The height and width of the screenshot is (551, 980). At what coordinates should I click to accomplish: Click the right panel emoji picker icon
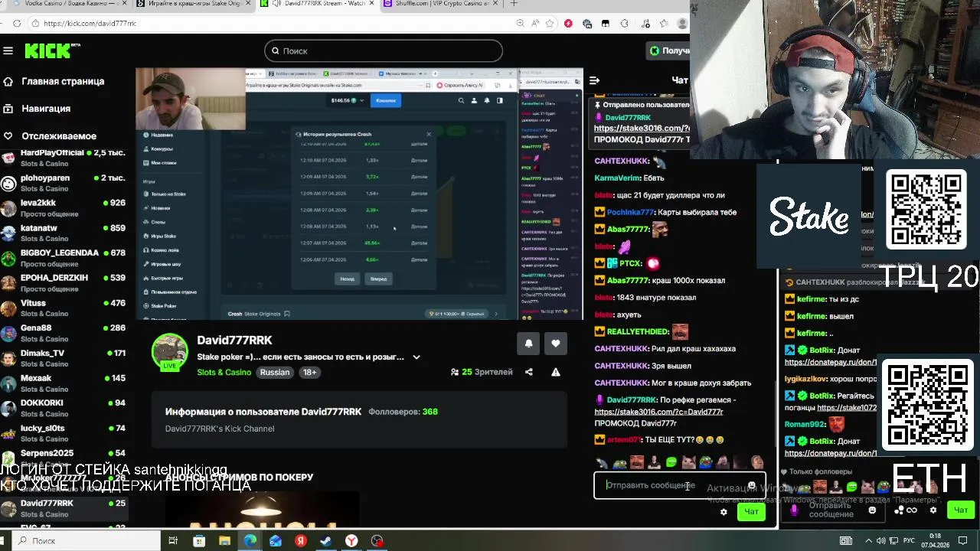tap(872, 510)
